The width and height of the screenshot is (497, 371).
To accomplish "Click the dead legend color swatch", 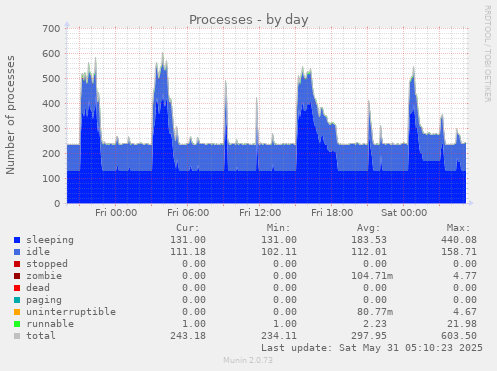I will coord(17,288).
